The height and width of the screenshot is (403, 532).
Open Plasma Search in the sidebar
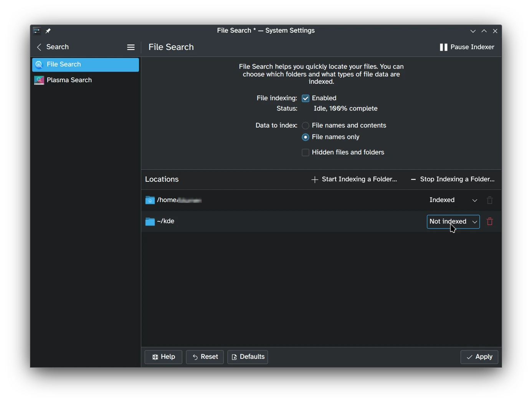[86, 80]
